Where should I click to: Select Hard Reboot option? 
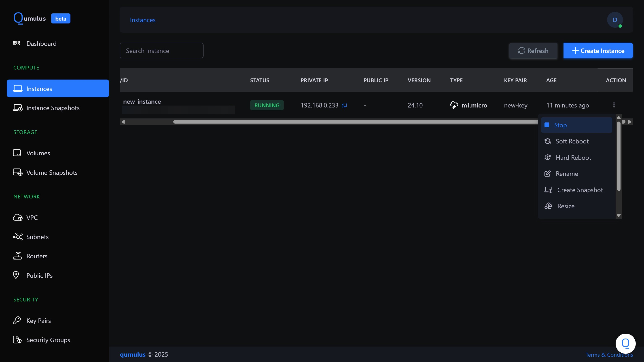[576, 157]
